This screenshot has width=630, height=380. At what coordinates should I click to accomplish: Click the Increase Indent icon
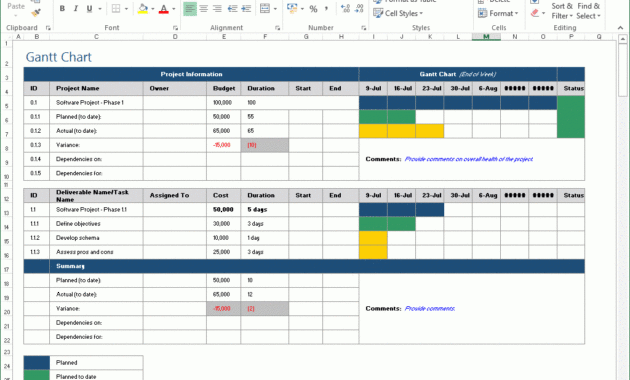[x=246, y=8]
